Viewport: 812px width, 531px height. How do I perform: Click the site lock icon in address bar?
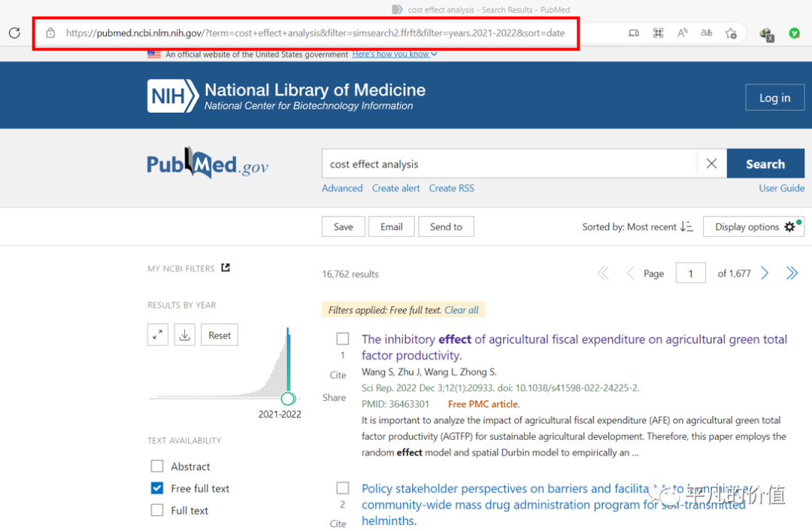50,32
